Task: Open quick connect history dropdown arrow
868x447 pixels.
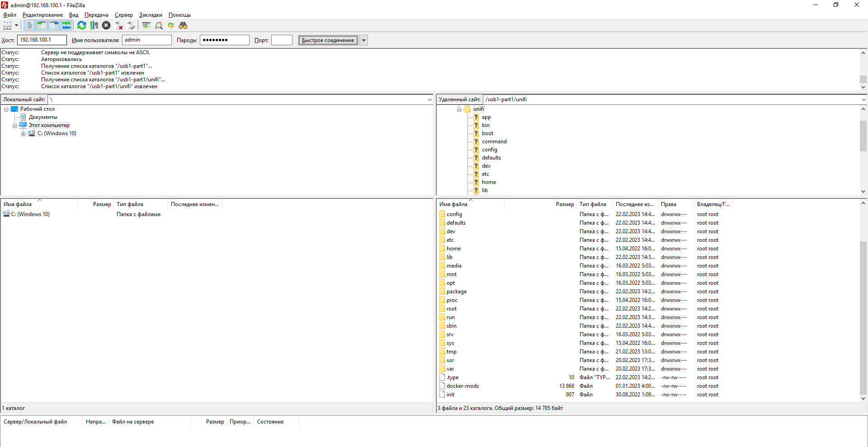Action: [x=363, y=40]
